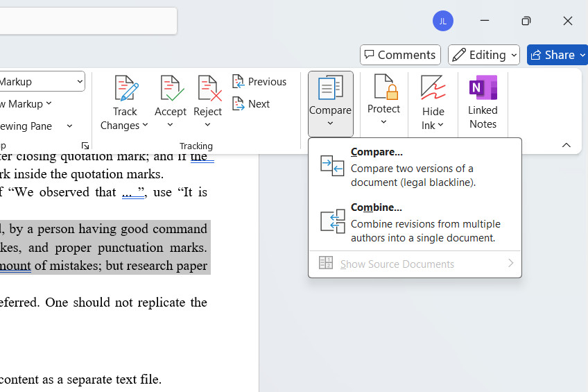Open the Comments pane button
Viewport: 588px width, 392px height.
(400, 55)
